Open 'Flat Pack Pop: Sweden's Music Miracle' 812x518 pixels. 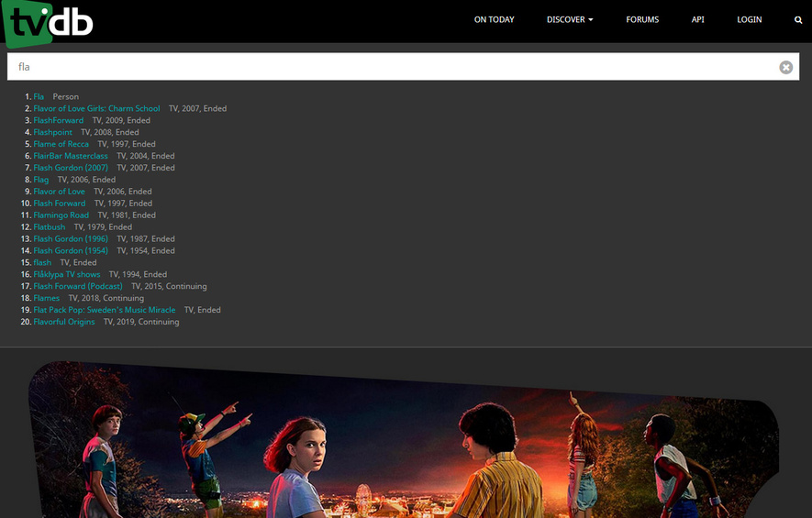pos(105,311)
